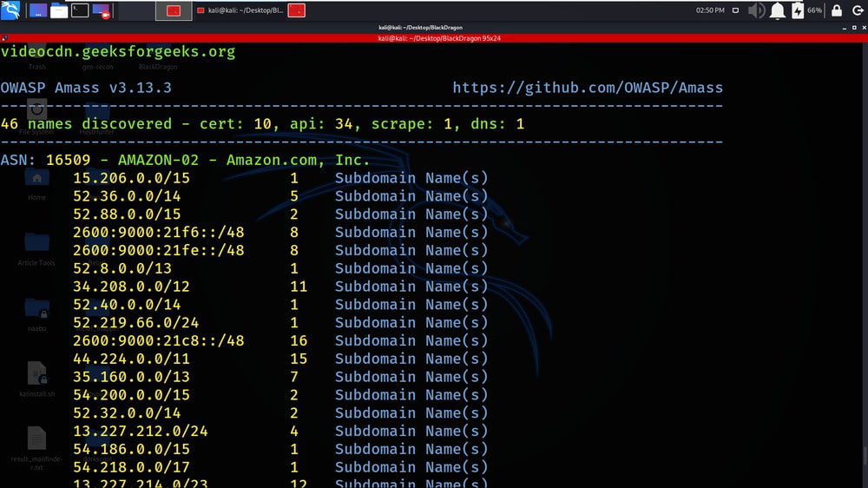This screenshot has width=868, height=488.
Task: Click the 2600:9000:21fe::/48 netblock
Action: pyautogui.click(x=158, y=250)
